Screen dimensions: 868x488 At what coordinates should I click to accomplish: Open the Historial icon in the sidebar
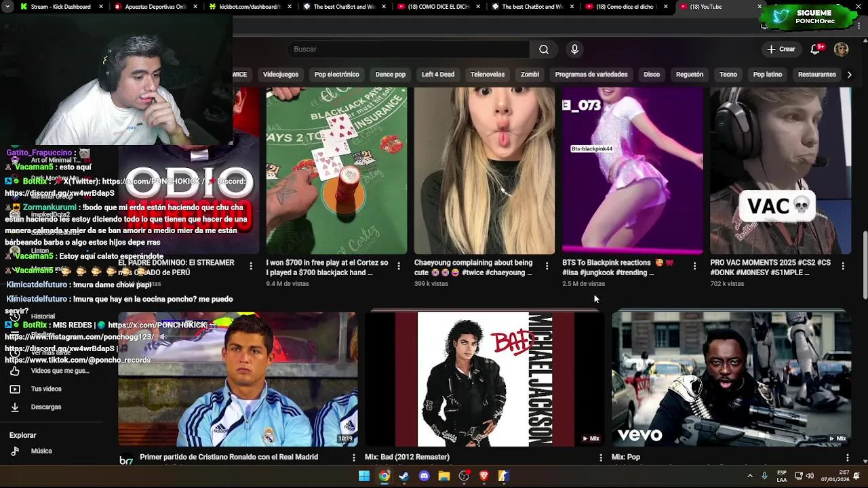[15, 317]
